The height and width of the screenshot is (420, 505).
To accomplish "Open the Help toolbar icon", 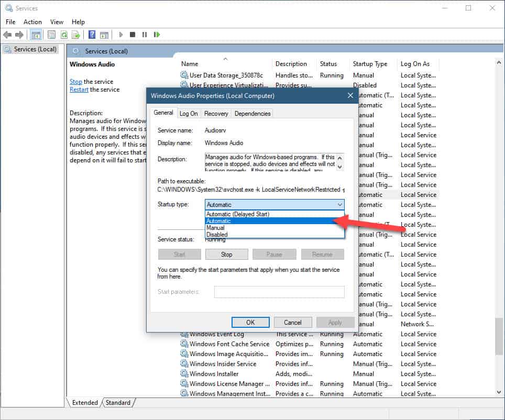I will [x=92, y=35].
